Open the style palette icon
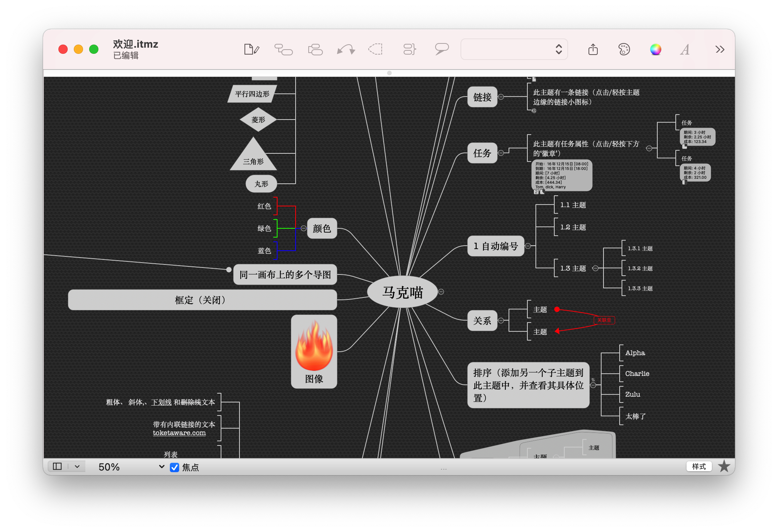 [624, 49]
